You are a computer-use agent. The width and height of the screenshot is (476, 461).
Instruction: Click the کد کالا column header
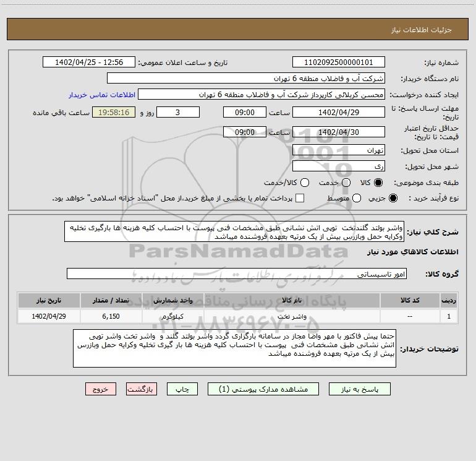tap(410, 301)
